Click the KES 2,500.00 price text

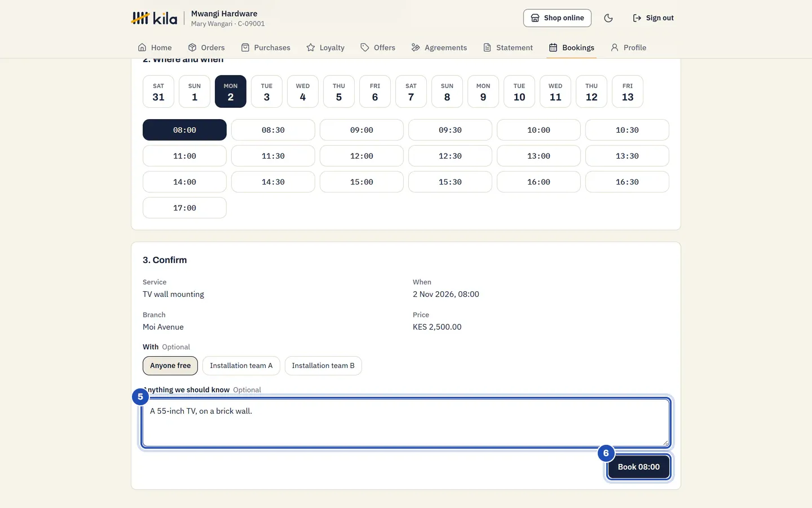[x=437, y=327]
